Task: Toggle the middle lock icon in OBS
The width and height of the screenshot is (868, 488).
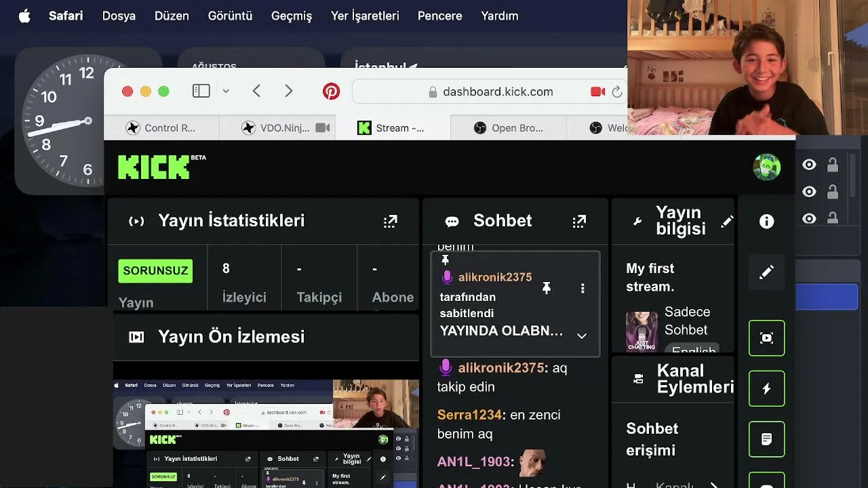Action: click(x=833, y=192)
